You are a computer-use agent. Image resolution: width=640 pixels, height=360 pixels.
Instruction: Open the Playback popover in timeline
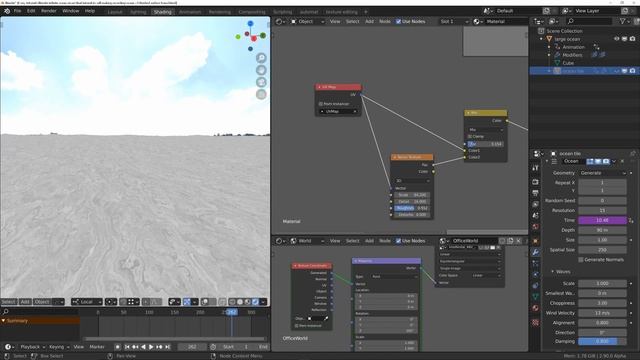(x=32, y=347)
